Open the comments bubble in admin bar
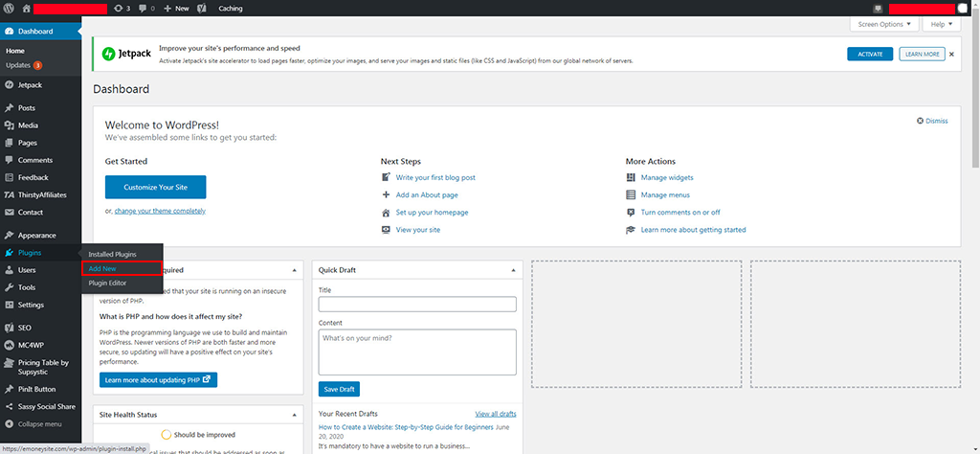 tap(146, 9)
